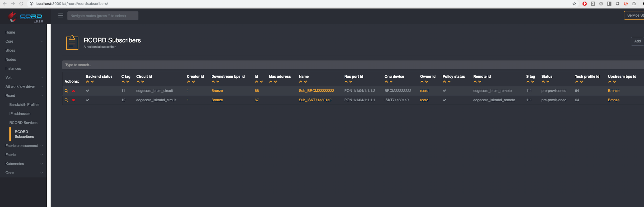
Task: View details of Sub_ISKT71e801a0 via magnifier icon
Action: (x=66, y=100)
